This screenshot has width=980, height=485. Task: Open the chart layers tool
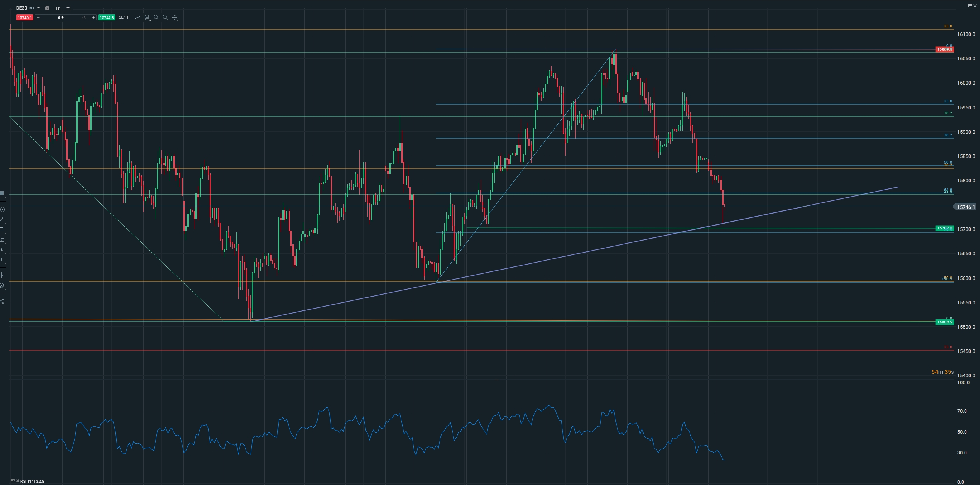pos(2,285)
